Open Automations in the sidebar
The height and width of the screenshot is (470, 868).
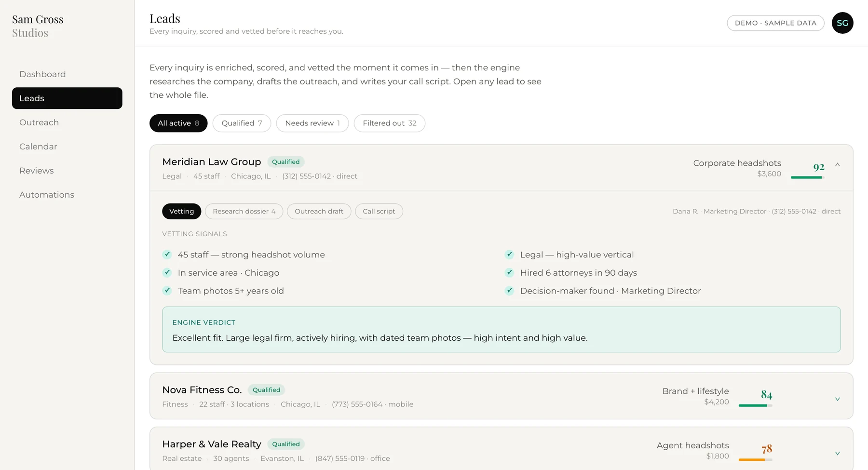point(67,195)
